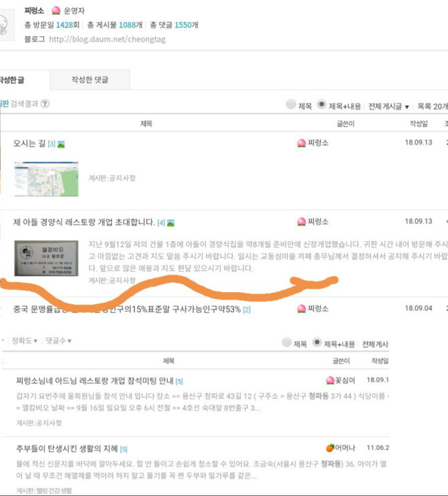Select the 제목 radio button in lower search

pos(287,342)
